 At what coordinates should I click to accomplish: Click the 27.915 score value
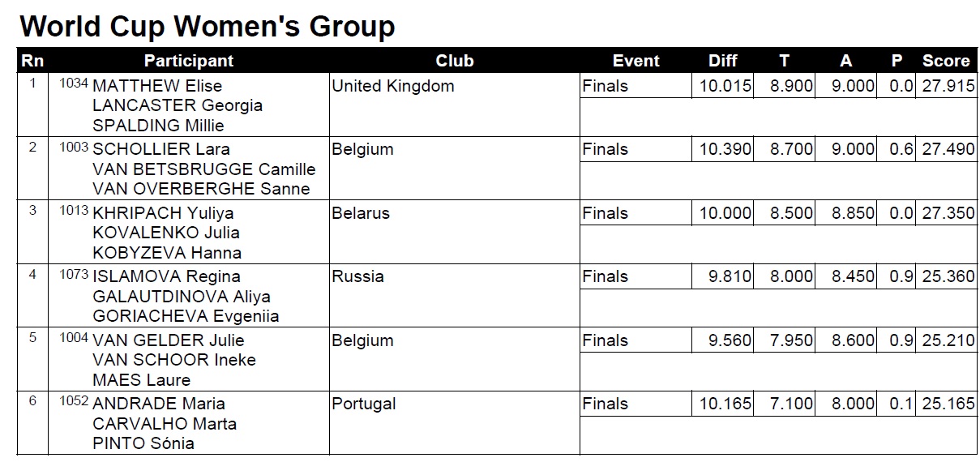tap(948, 86)
